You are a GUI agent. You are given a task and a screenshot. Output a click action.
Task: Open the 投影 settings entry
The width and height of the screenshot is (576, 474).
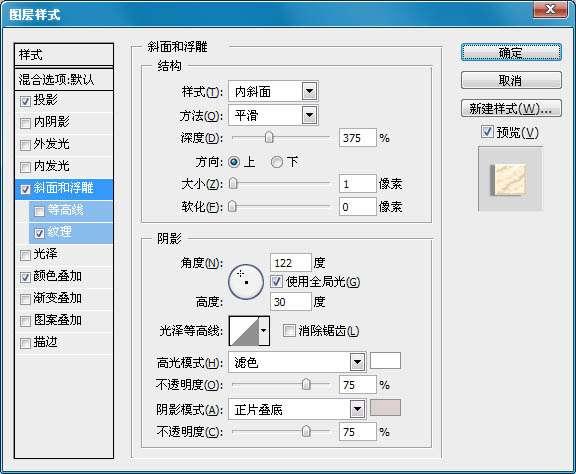click(x=46, y=100)
